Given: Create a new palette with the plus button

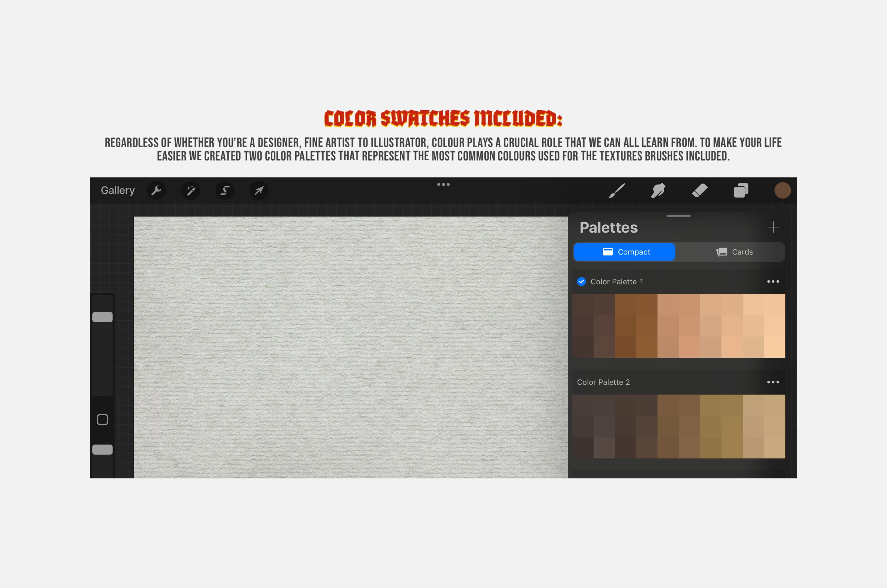Looking at the screenshot, I should 774,227.
